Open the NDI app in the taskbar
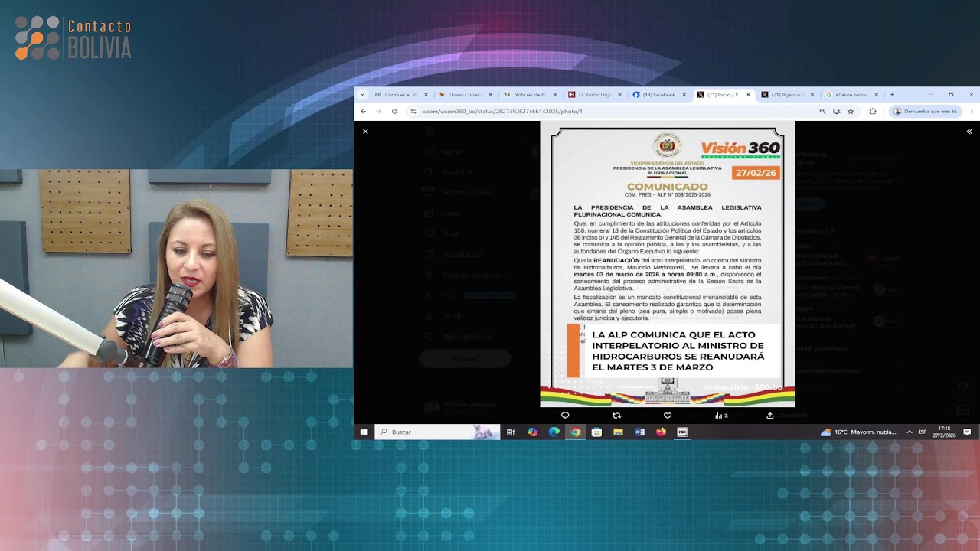 coord(682,432)
